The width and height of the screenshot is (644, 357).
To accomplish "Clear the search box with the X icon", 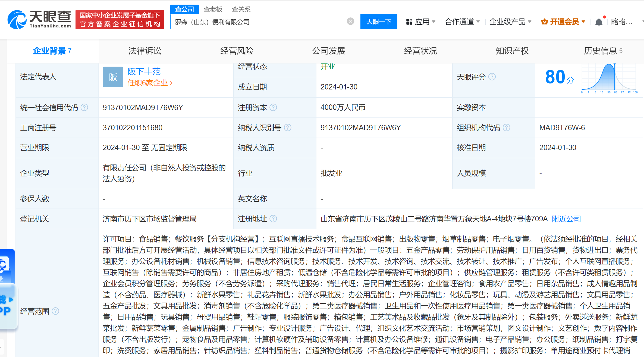I will [x=350, y=21].
